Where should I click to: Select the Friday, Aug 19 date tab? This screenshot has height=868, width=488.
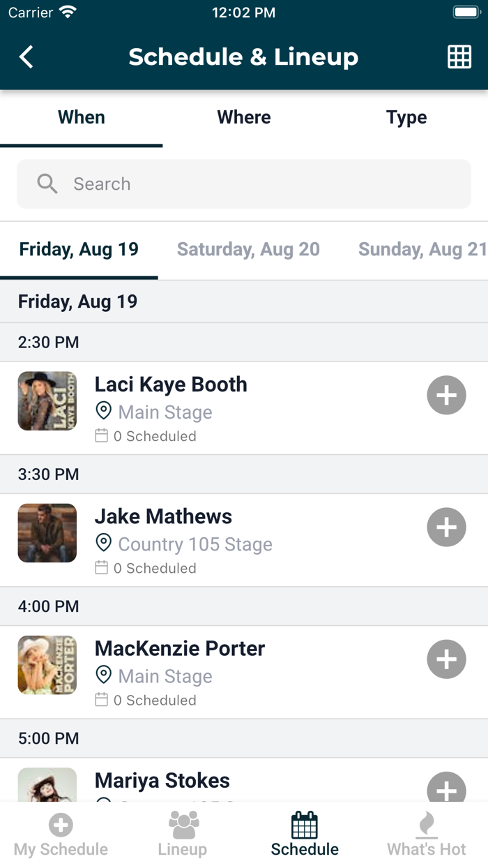coord(79,250)
